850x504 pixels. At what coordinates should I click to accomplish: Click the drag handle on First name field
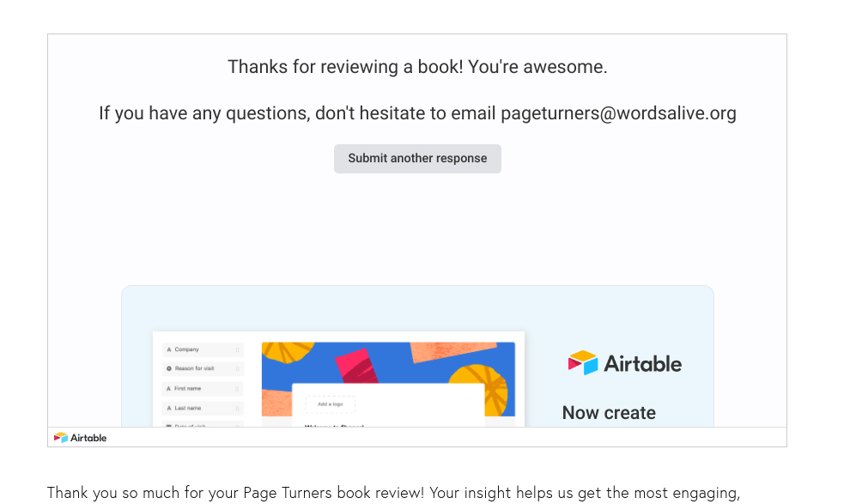(238, 388)
